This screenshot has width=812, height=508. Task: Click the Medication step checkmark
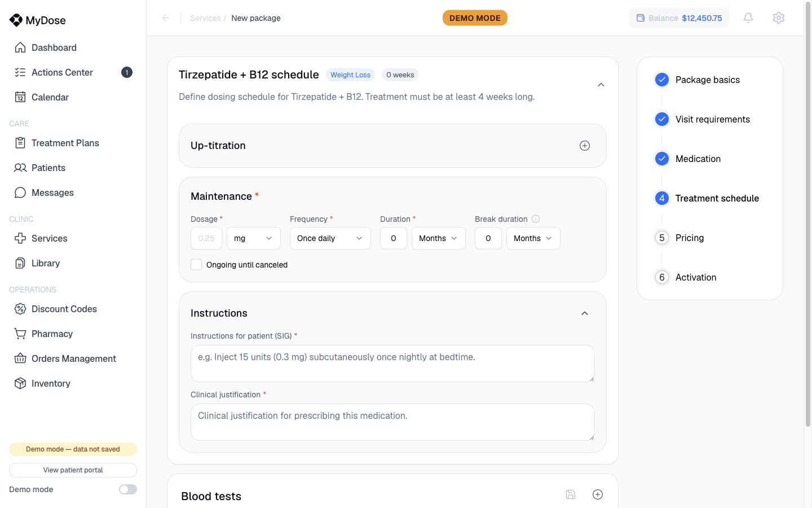(x=662, y=159)
